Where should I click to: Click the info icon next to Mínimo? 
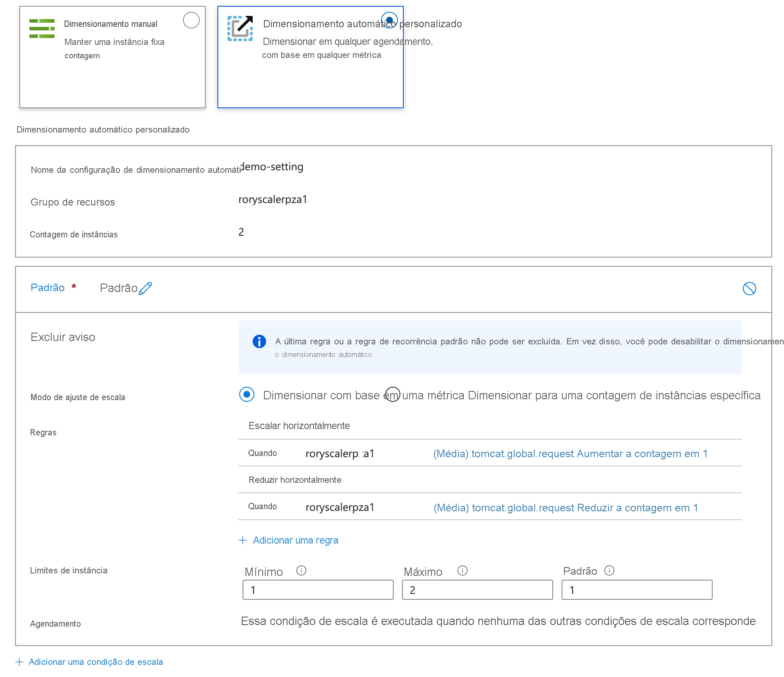pos(301,570)
